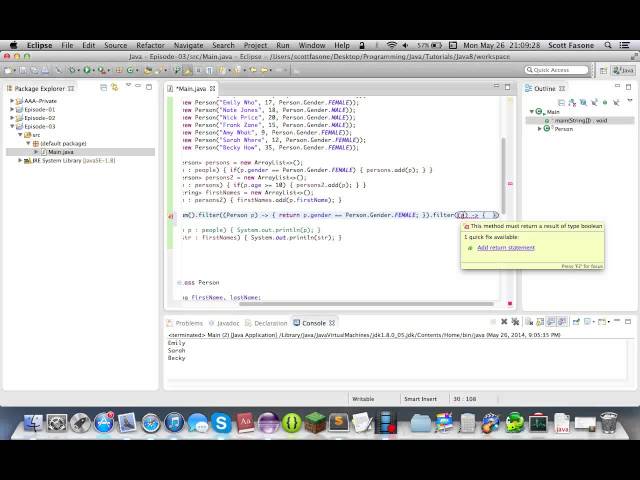Click Remove All Terminated Launches in Console
Screen dimensions: 640x480
pos(516,322)
